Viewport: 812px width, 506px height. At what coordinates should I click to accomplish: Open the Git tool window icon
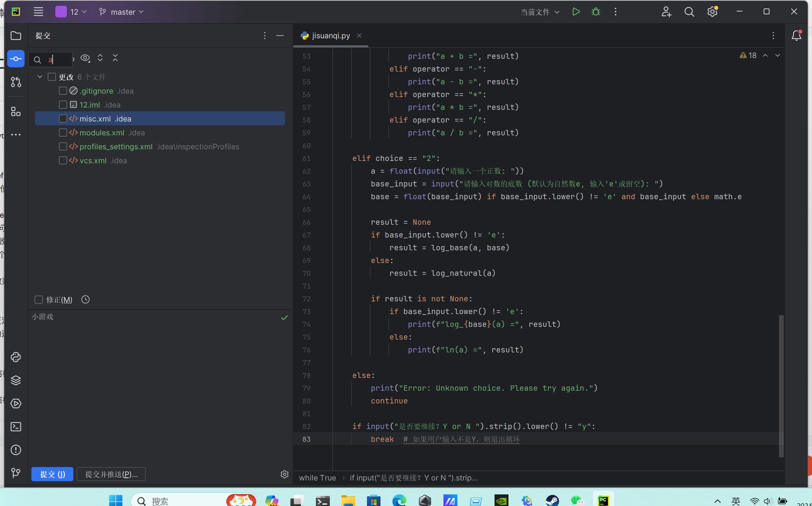pos(16,473)
